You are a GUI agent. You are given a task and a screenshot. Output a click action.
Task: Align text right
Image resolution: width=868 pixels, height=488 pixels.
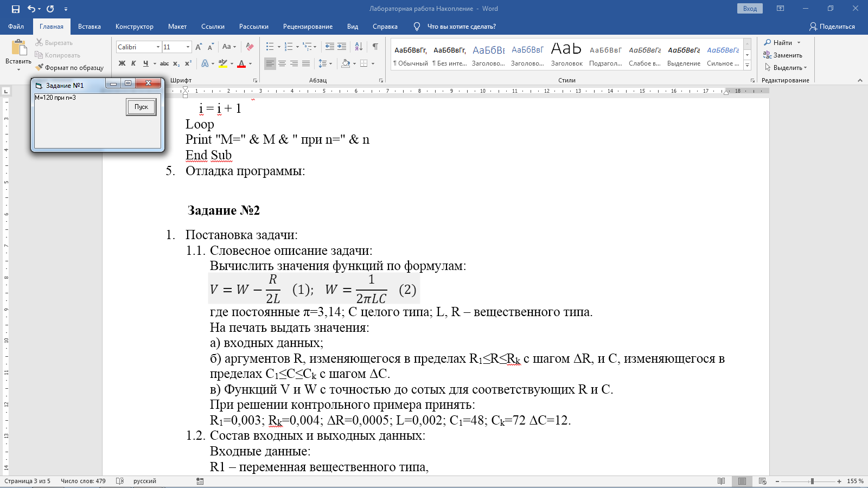click(x=294, y=63)
